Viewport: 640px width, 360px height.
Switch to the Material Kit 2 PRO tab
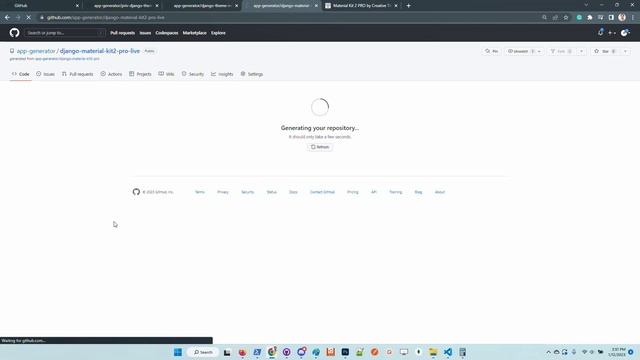point(361,6)
